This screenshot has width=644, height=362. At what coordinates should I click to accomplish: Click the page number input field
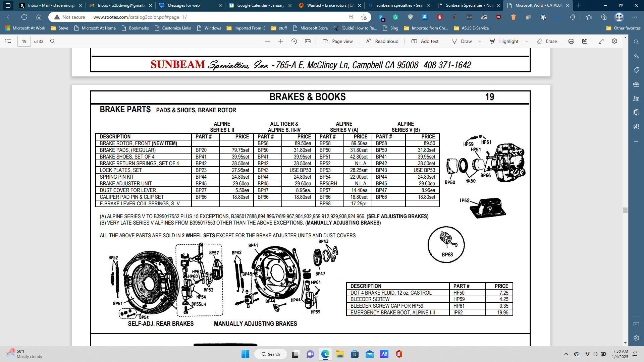tap(24, 41)
